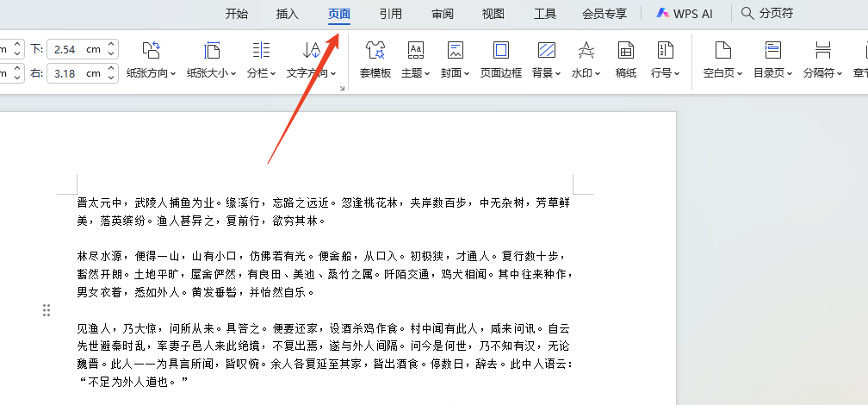Expand the 分隔符 dropdown
Screen dimensions: 868x405
840,73
